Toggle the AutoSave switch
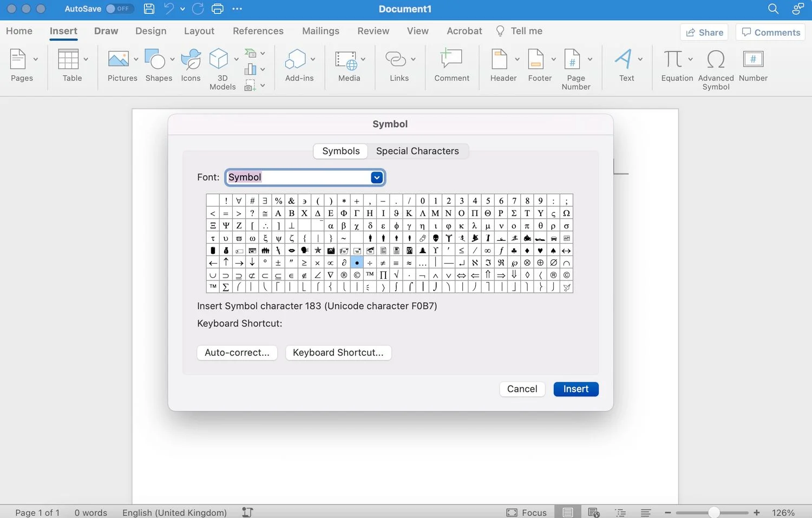The width and height of the screenshot is (812, 518). pos(119,9)
